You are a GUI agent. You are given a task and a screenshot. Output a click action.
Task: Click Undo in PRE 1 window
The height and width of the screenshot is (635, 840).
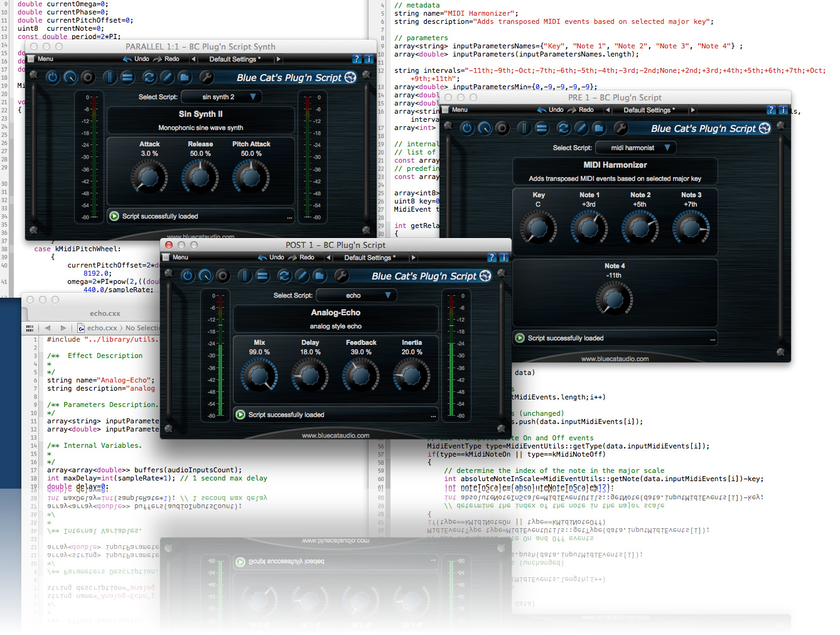pos(551,110)
